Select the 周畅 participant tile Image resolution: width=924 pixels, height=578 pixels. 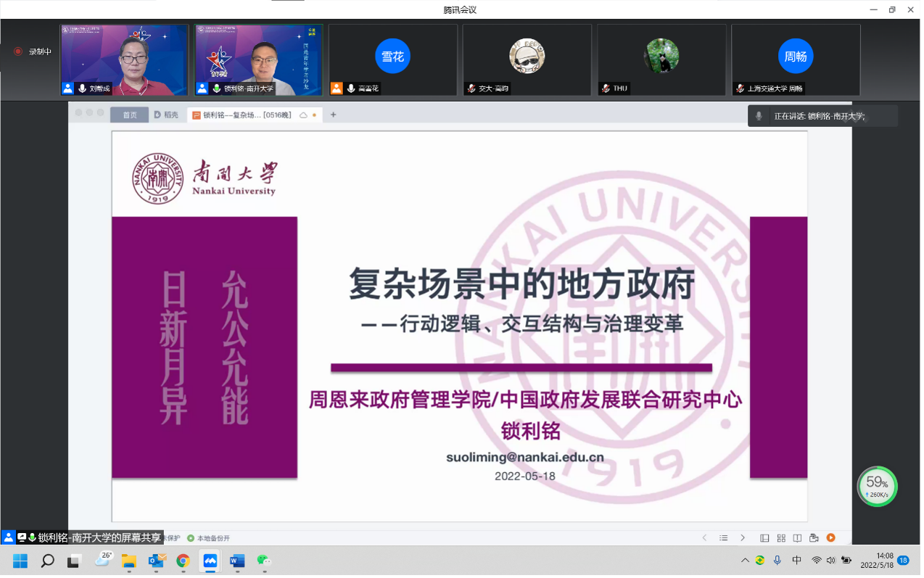point(796,60)
